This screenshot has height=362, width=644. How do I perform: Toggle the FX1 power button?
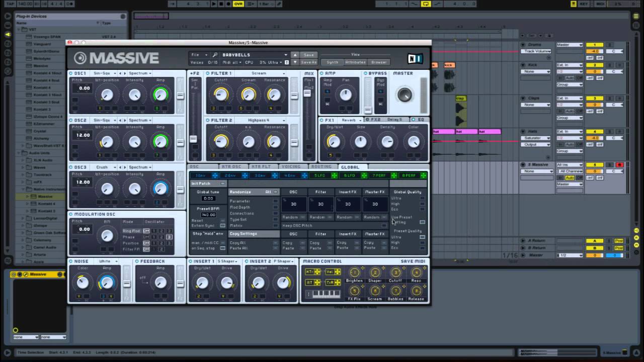point(321,120)
